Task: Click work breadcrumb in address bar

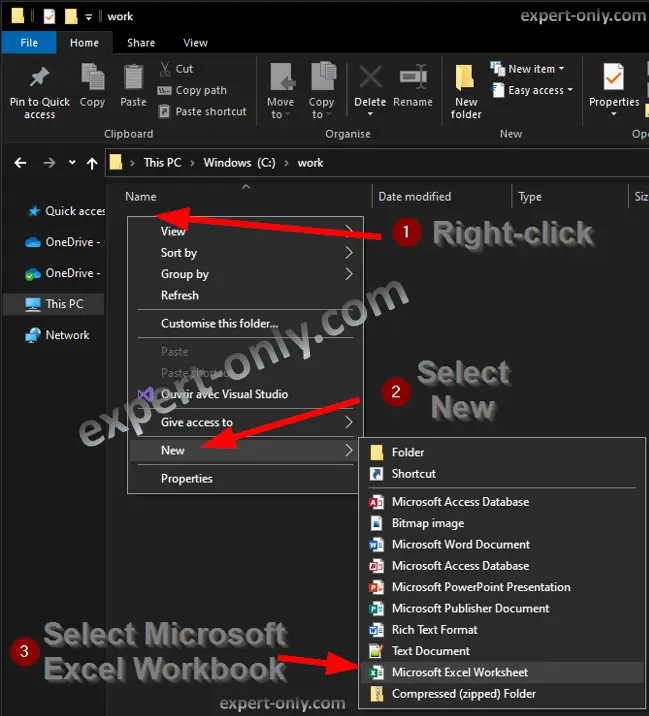Action: tap(310, 163)
